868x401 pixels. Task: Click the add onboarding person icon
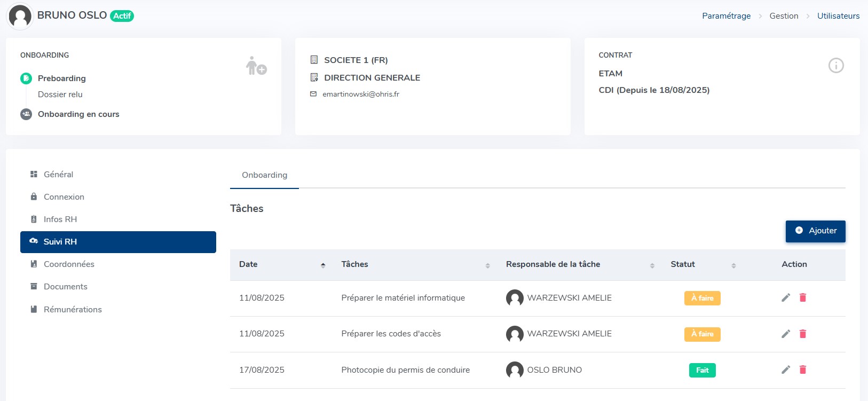pyautogui.click(x=256, y=66)
